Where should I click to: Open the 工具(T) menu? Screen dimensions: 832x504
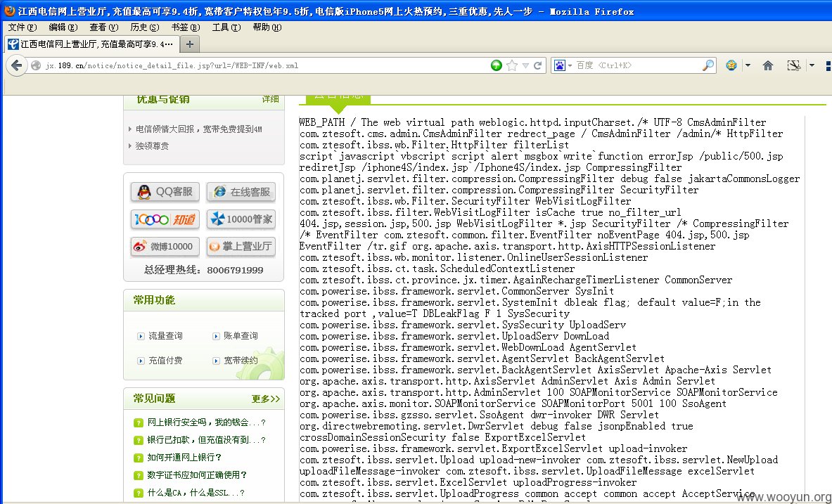(x=226, y=27)
